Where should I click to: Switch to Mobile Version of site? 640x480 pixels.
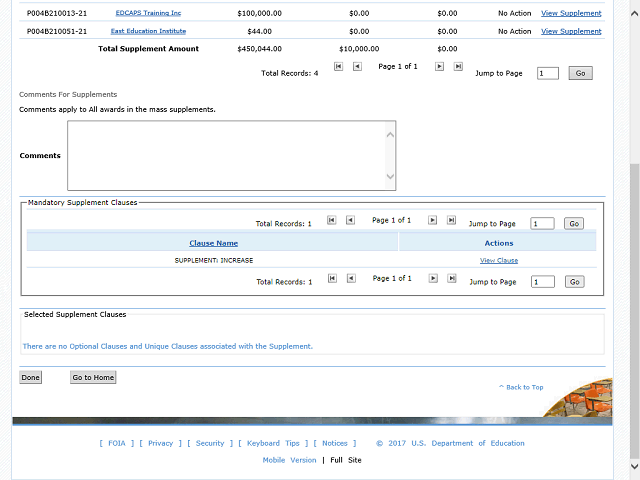click(x=289, y=460)
